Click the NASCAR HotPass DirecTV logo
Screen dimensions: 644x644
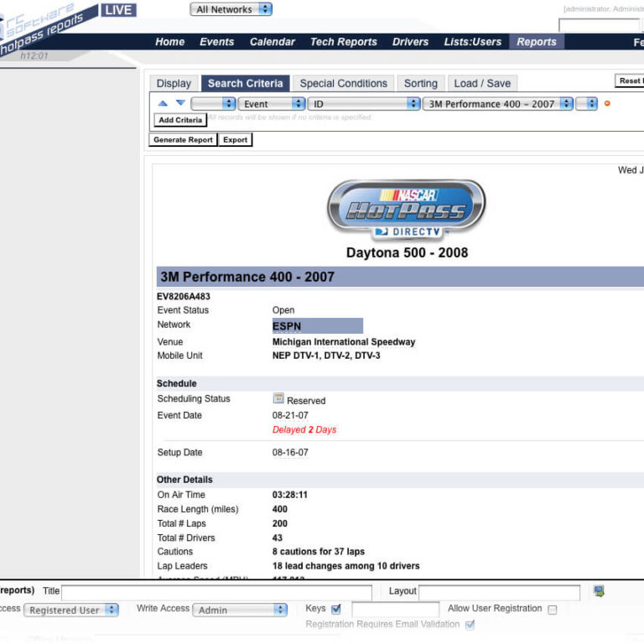(406, 210)
